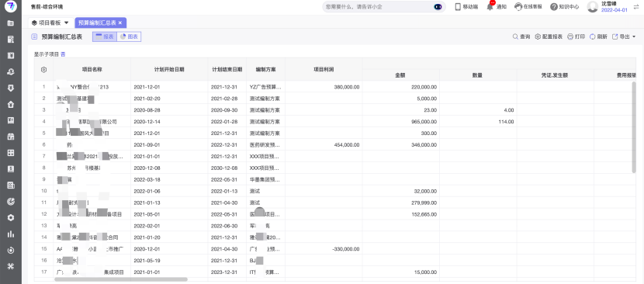Click the 项目名称 column header

92,70
